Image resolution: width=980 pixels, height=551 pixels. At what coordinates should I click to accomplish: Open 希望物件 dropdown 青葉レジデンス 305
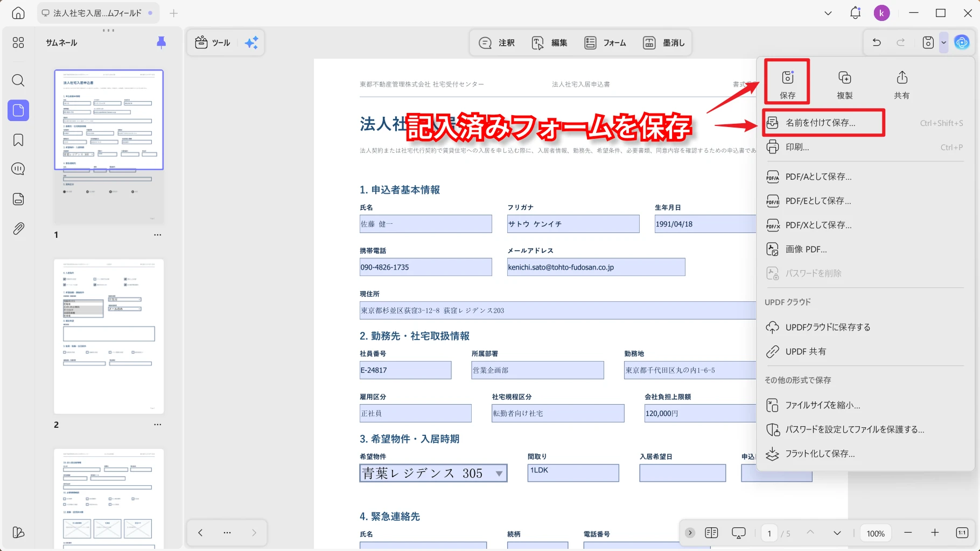click(433, 473)
